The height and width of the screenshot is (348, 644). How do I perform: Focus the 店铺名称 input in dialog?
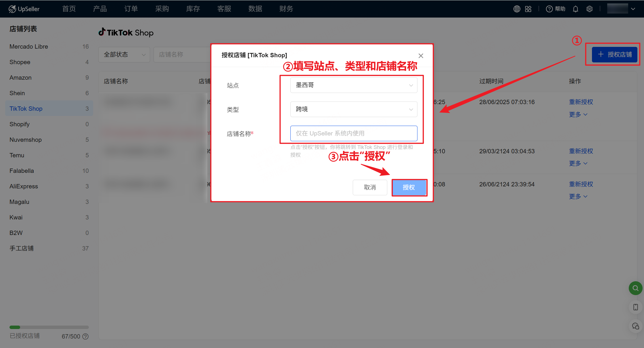coord(354,133)
